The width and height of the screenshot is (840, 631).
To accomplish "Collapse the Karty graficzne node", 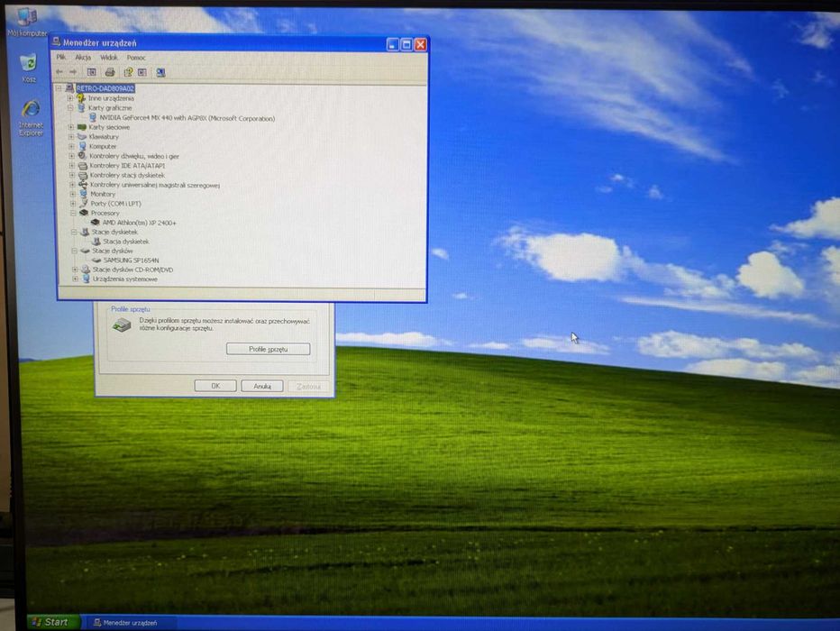I will click(x=70, y=107).
